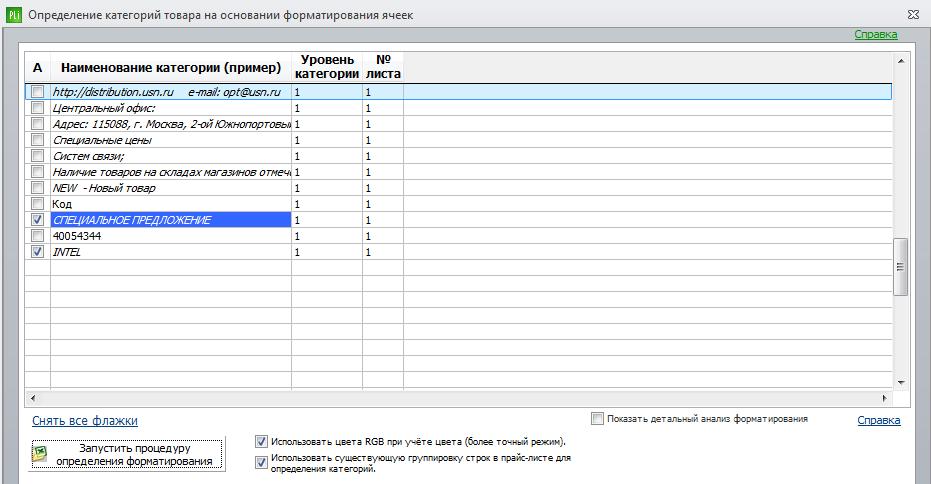Toggle Использовать цвета RGB checkbox
This screenshot has width=931, height=484.
point(261,442)
